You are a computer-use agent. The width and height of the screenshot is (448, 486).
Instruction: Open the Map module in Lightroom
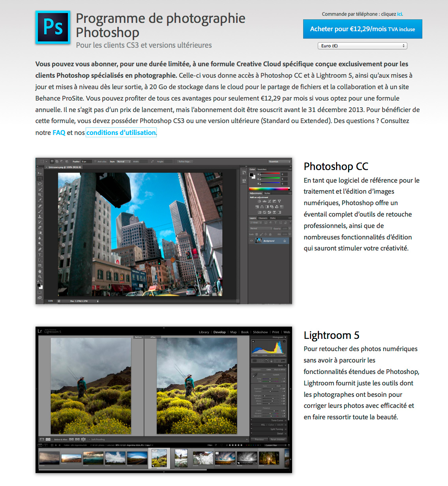click(233, 332)
